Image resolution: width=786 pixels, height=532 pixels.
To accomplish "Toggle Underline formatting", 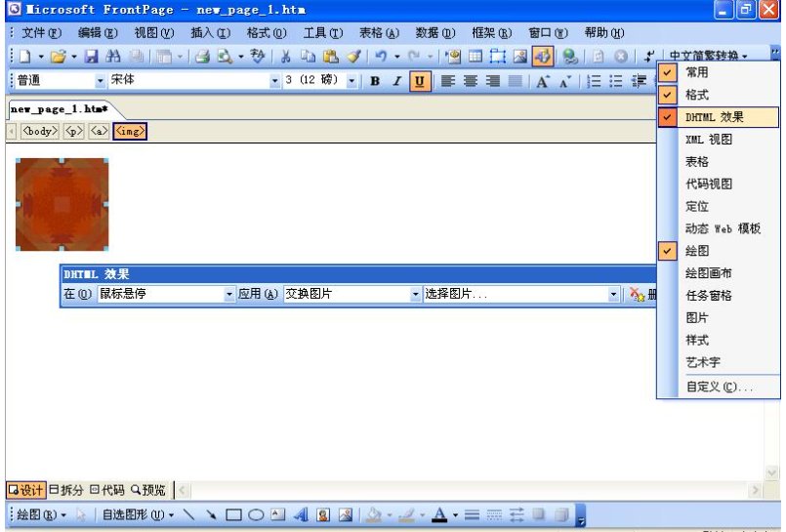I will pyautogui.click(x=420, y=81).
